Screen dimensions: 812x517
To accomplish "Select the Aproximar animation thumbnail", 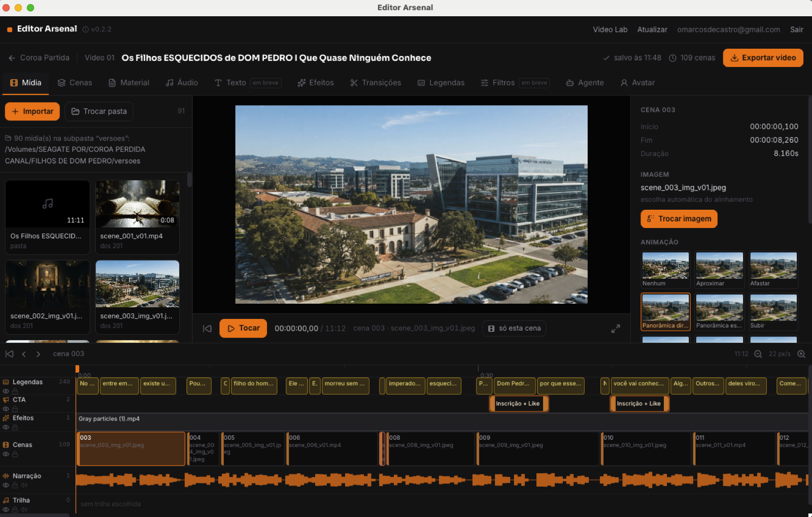I will click(719, 270).
